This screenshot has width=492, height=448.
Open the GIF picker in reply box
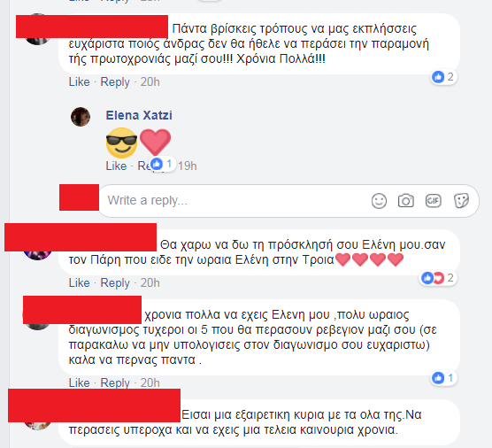click(x=434, y=201)
